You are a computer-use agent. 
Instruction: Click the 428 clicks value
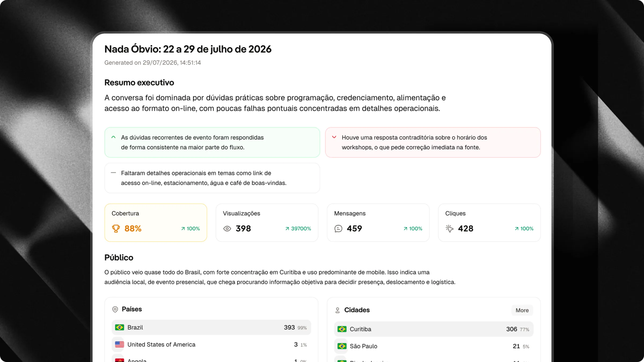[466, 229]
